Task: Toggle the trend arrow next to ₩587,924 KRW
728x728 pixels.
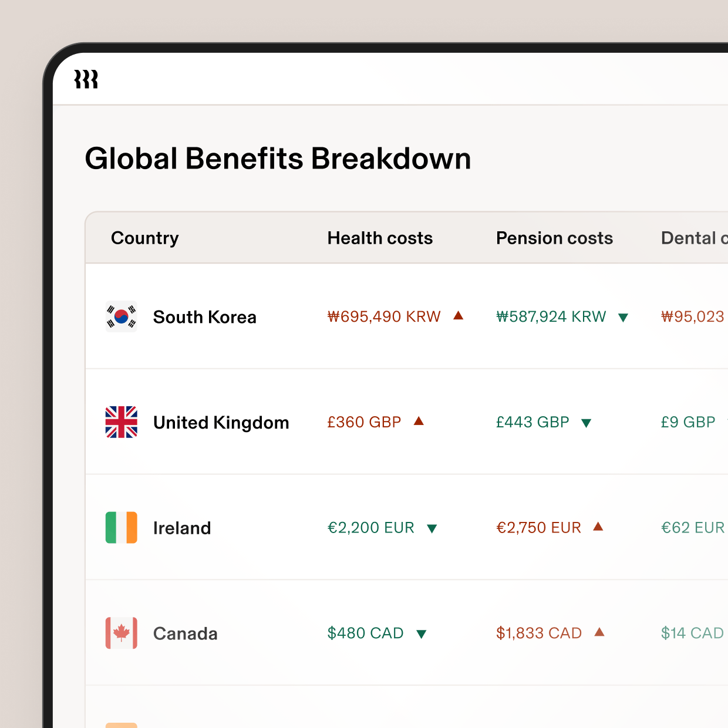Action: (x=623, y=317)
